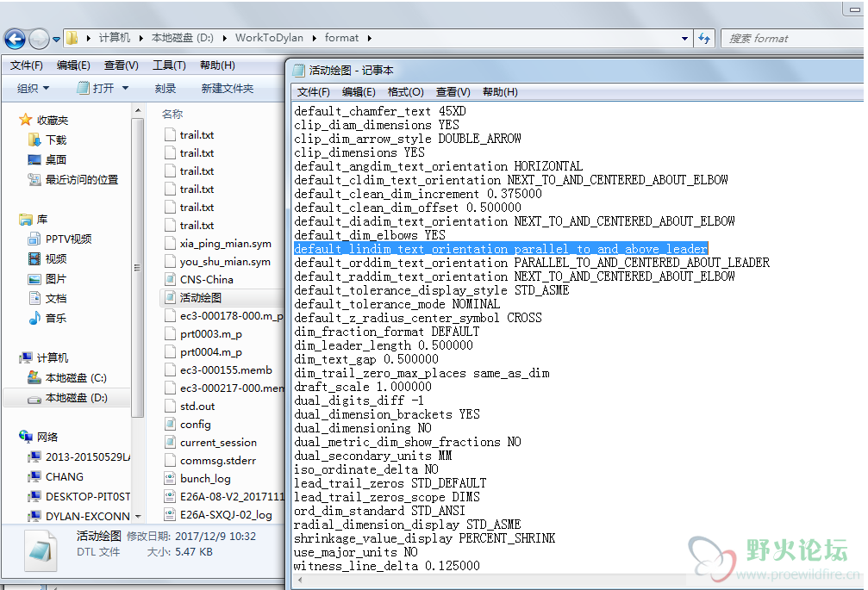Open Explorer's 工具(T) menu
The image size is (868, 590).
pyautogui.click(x=170, y=65)
